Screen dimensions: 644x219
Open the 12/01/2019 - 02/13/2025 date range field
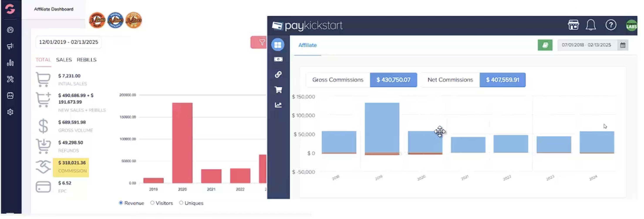[69, 42]
